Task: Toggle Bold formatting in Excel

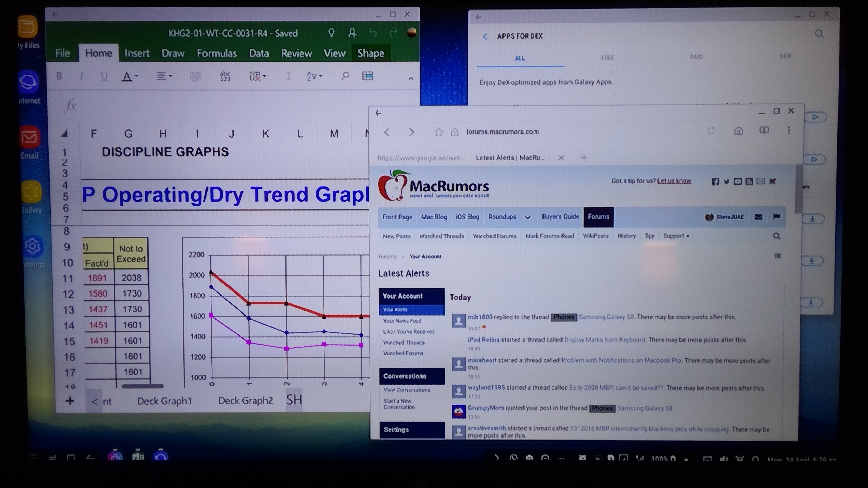Action: pyautogui.click(x=59, y=76)
